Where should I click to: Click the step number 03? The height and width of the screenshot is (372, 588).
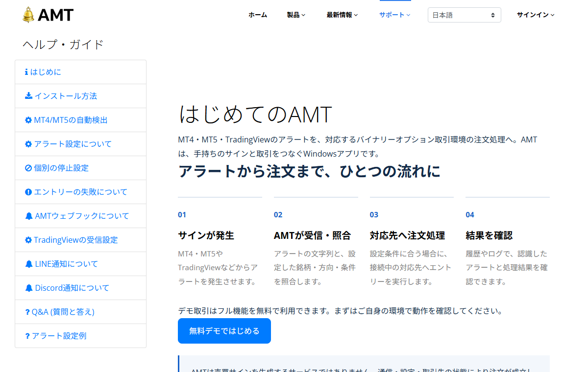pos(374,214)
